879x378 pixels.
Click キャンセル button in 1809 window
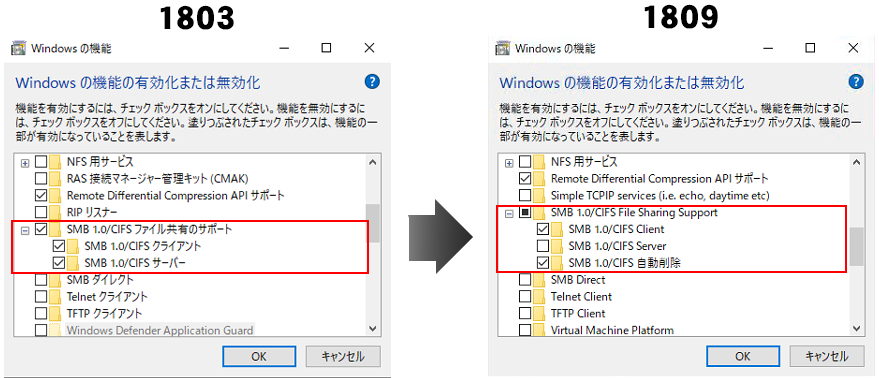(827, 356)
